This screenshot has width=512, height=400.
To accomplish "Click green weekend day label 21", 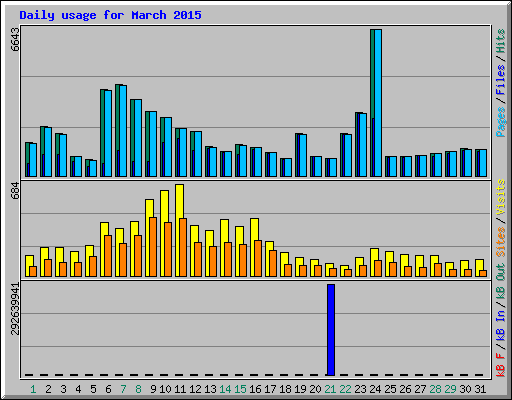I will [330, 389].
